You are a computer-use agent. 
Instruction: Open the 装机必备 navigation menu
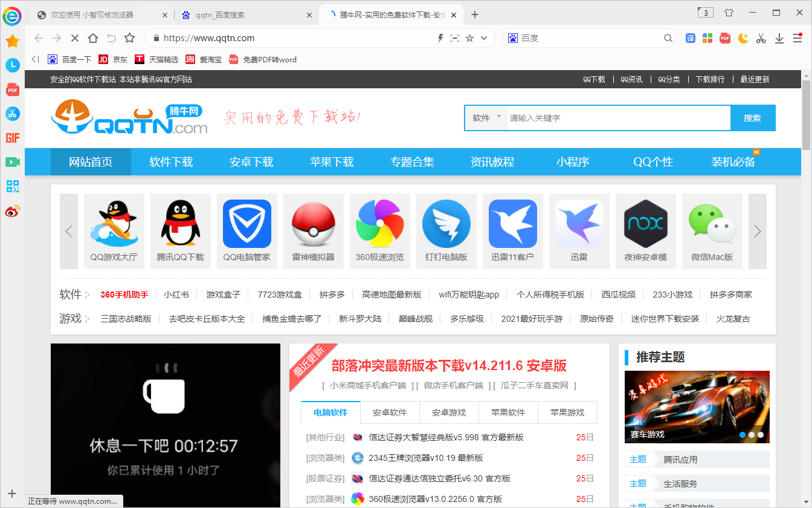tap(733, 162)
